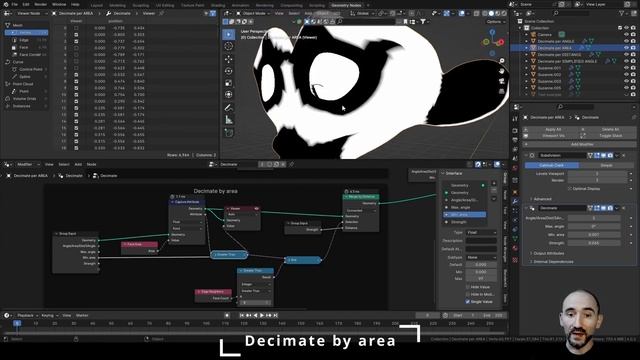Click the add interface socket plus button

[494, 183]
